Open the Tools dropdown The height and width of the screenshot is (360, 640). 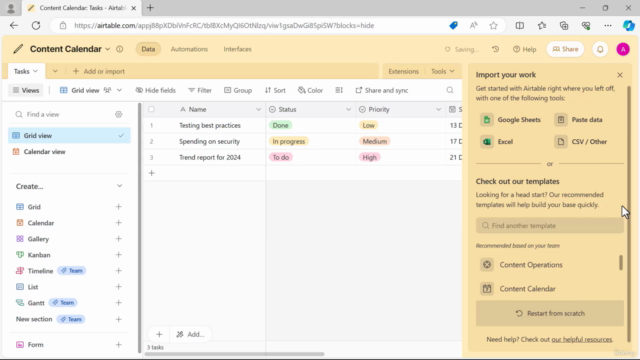coord(442,71)
